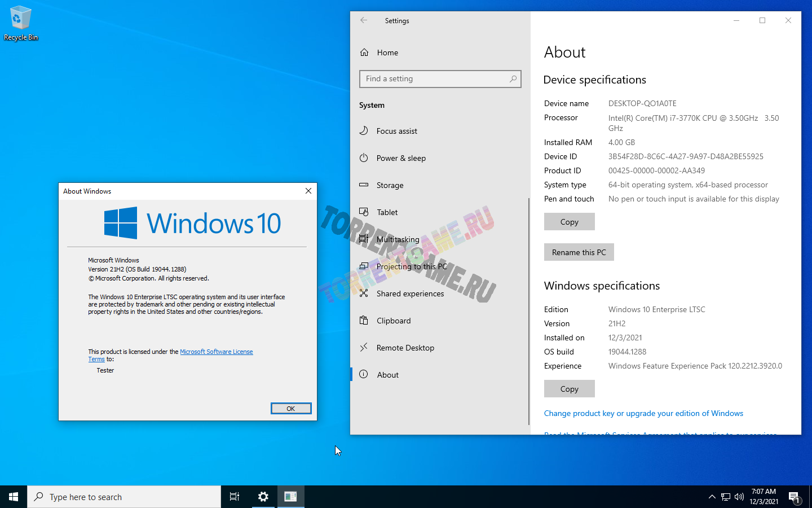The width and height of the screenshot is (812, 508).
Task: Go back using the Settings back arrow
Action: (364, 20)
